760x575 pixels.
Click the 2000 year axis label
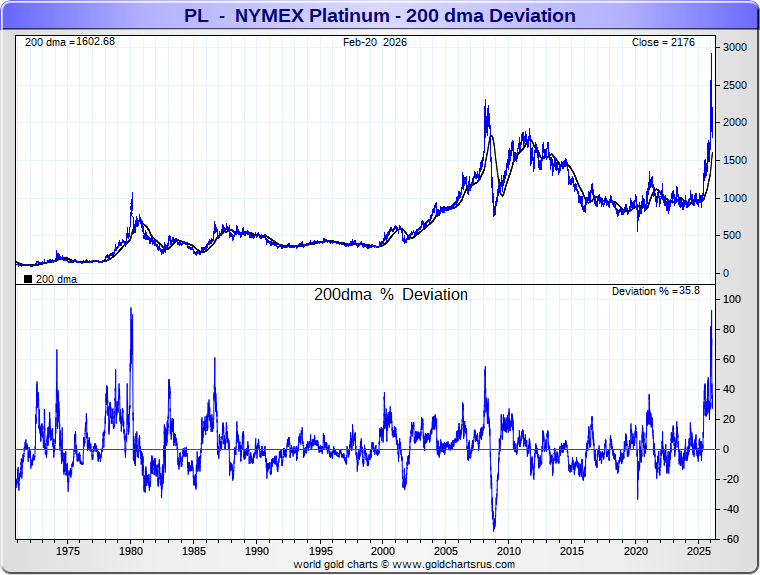[x=383, y=551]
